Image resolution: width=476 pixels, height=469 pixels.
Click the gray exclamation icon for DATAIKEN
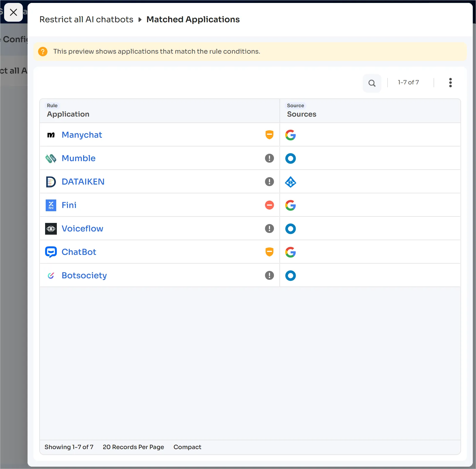point(269,182)
